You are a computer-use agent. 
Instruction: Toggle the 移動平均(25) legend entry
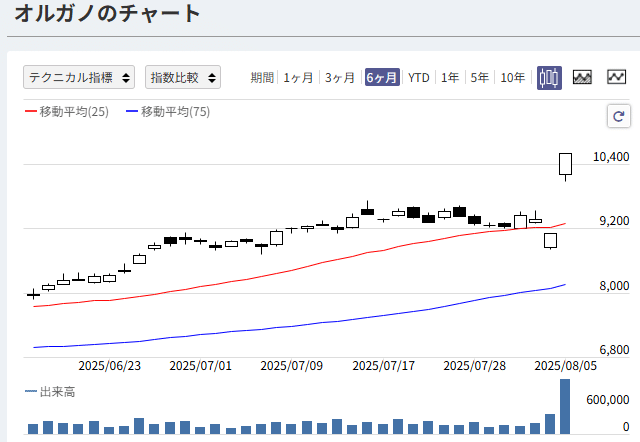point(67,111)
